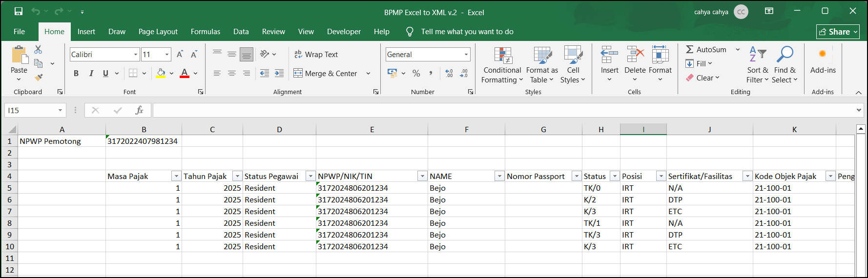Click the Insert Function fx icon
868x278 pixels.
[139, 110]
